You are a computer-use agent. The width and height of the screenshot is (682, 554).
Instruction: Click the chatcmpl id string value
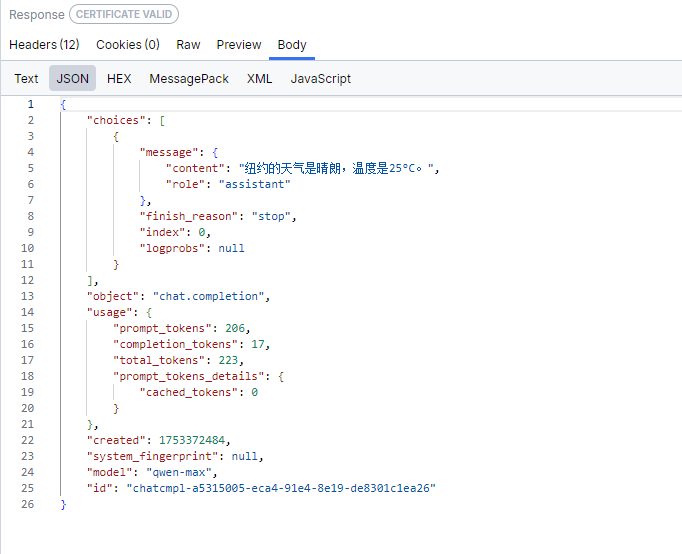pyautogui.click(x=281, y=488)
